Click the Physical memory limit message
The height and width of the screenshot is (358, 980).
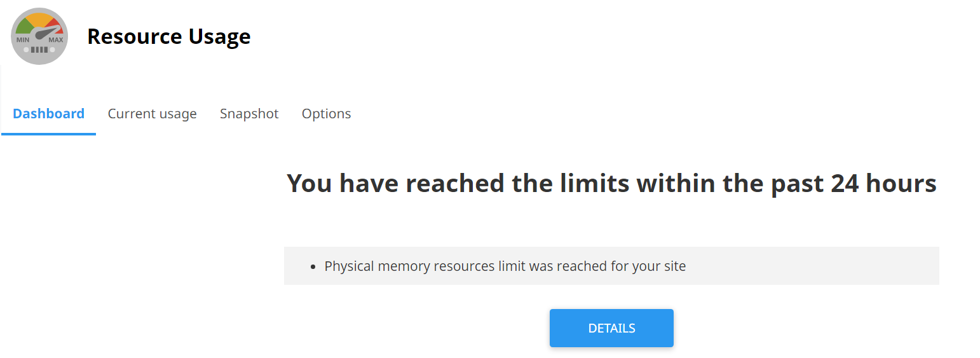[x=505, y=266]
